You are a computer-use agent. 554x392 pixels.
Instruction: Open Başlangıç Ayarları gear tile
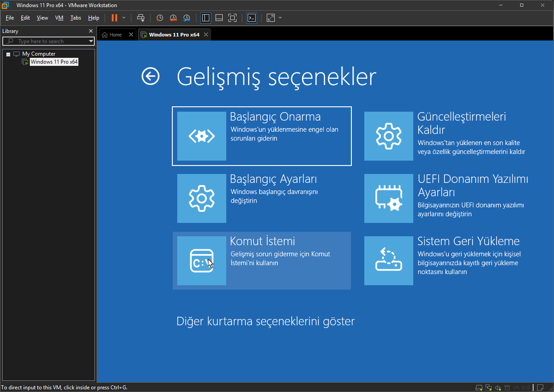[x=262, y=198]
